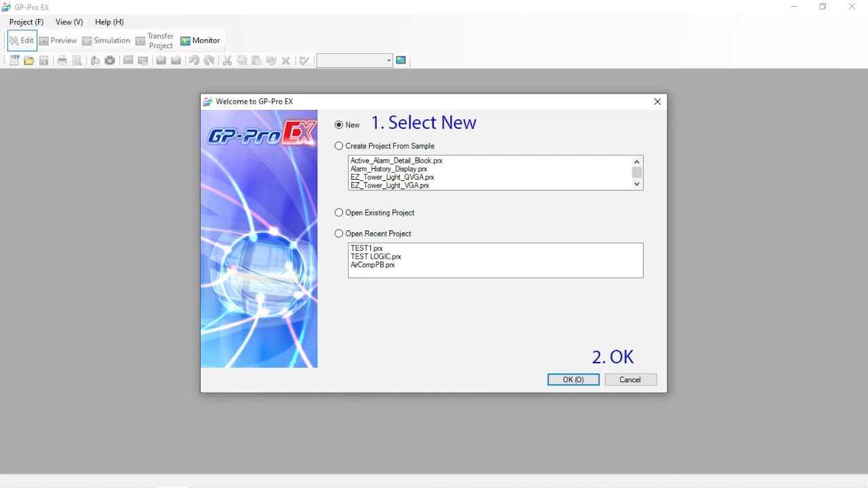Select Open Existing Project option

[x=339, y=212]
